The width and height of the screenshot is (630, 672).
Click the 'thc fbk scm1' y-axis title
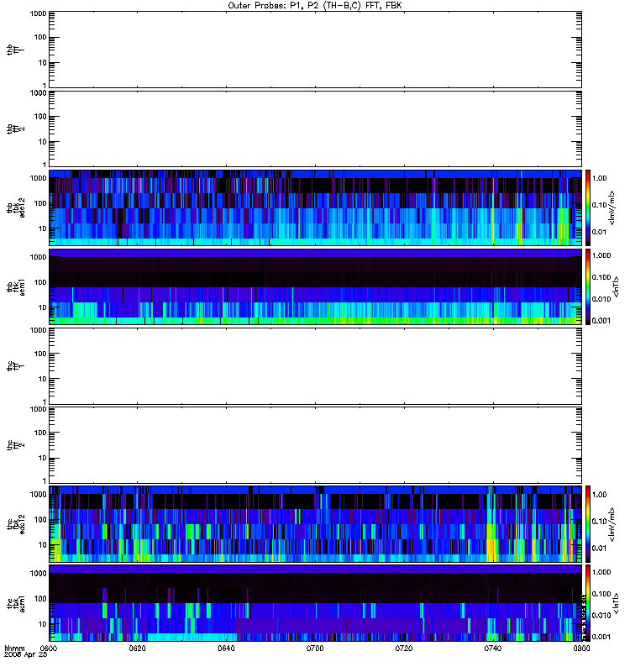(x=16, y=603)
